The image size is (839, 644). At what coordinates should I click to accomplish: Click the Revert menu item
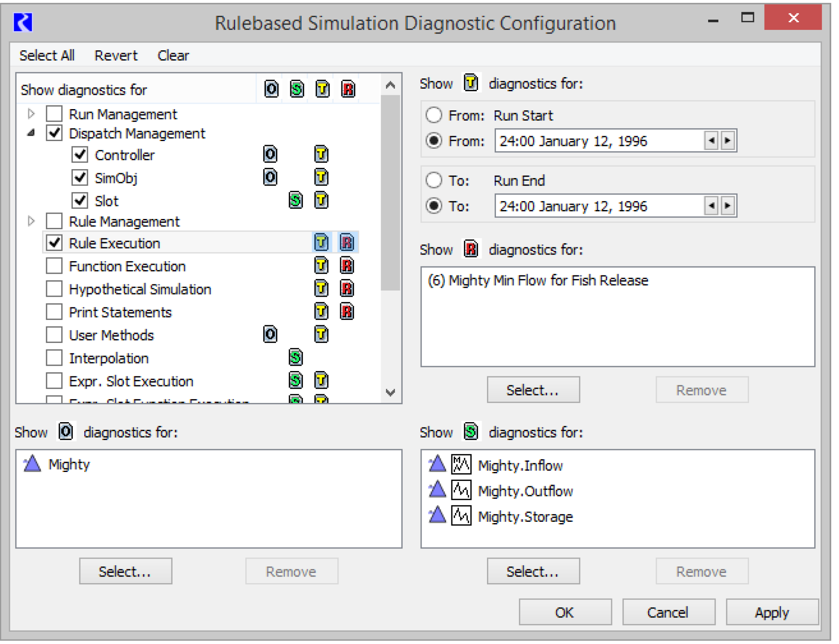point(116,55)
